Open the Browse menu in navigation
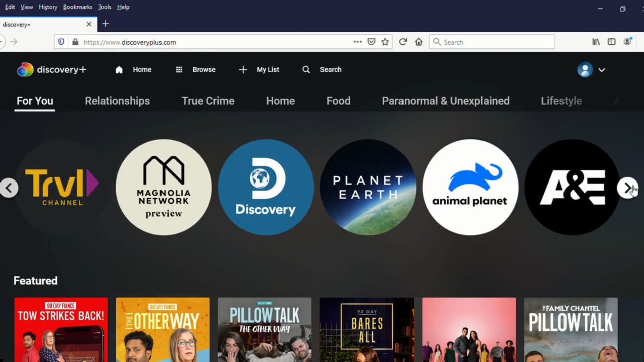This screenshot has width=644, height=362. (x=196, y=70)
